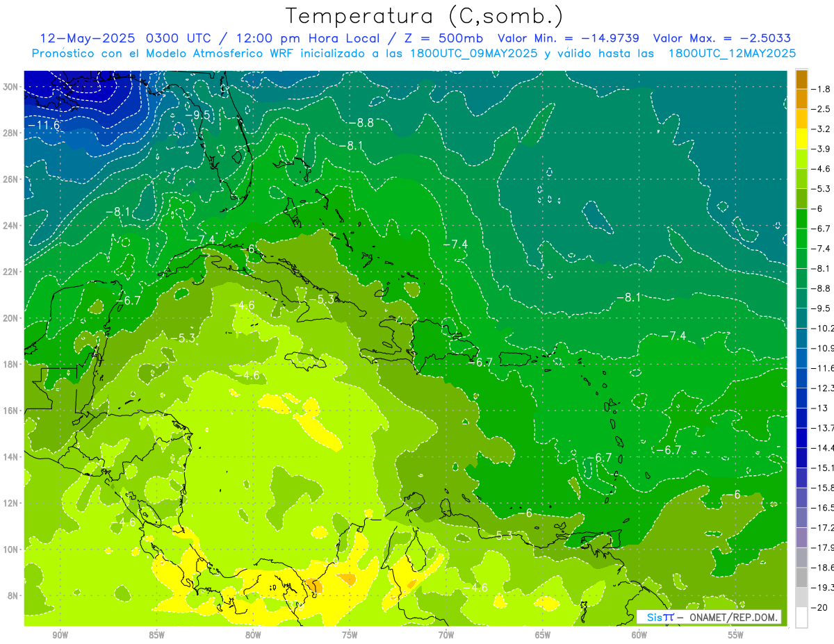Screen dimensions: 834x644
Task: Pick the legend swatch between -1.8 and -2.5
Action: 801,99
